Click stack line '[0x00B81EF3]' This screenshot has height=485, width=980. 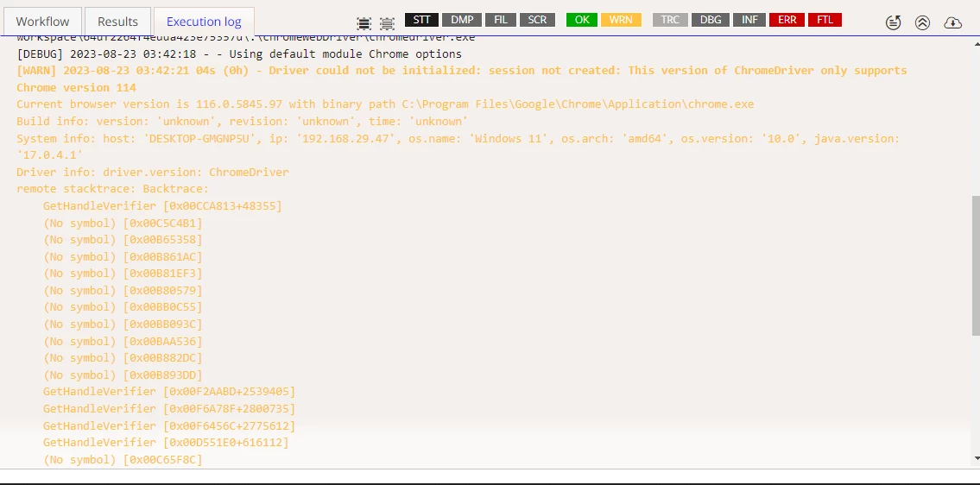(123, 274)
